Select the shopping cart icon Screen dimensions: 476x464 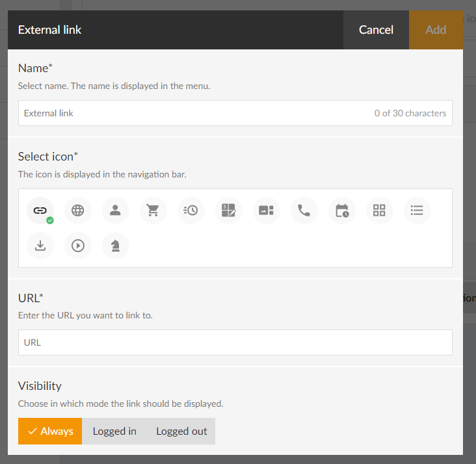(153, 211)
